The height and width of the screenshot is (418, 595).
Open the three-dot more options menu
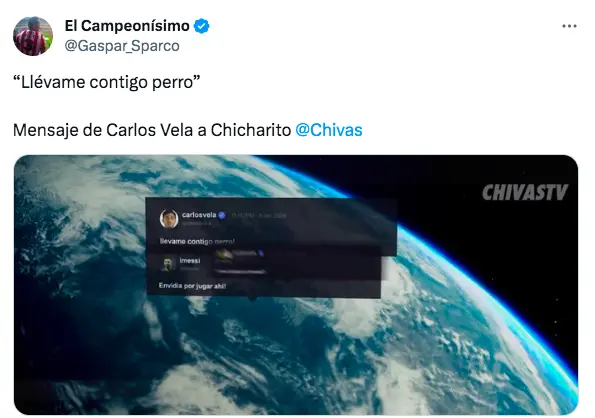[569, 26]
